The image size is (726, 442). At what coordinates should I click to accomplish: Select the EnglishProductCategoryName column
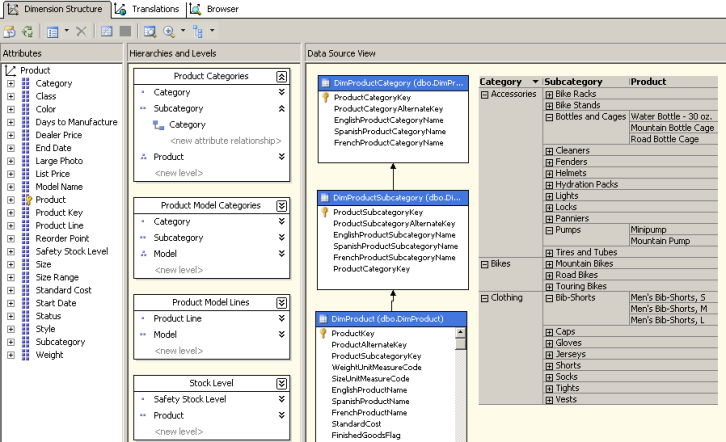click(x=388, y=120)
